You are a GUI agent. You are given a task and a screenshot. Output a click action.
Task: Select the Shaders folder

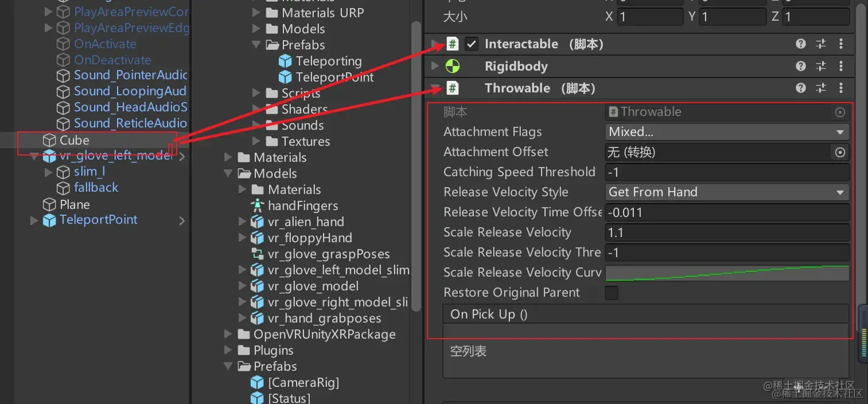297,109
